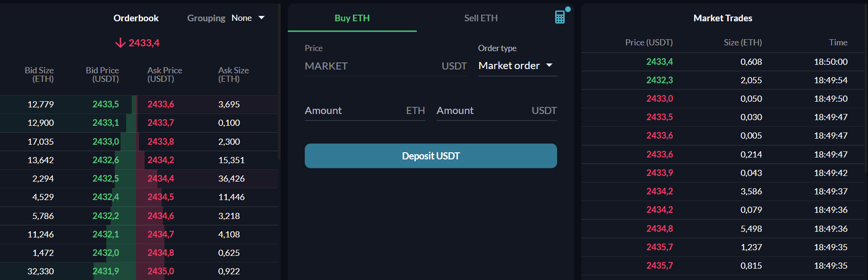Expand the Grouping None dropdown
The width and height of the screenshot is (868, 280).
(x=248, y=18)
